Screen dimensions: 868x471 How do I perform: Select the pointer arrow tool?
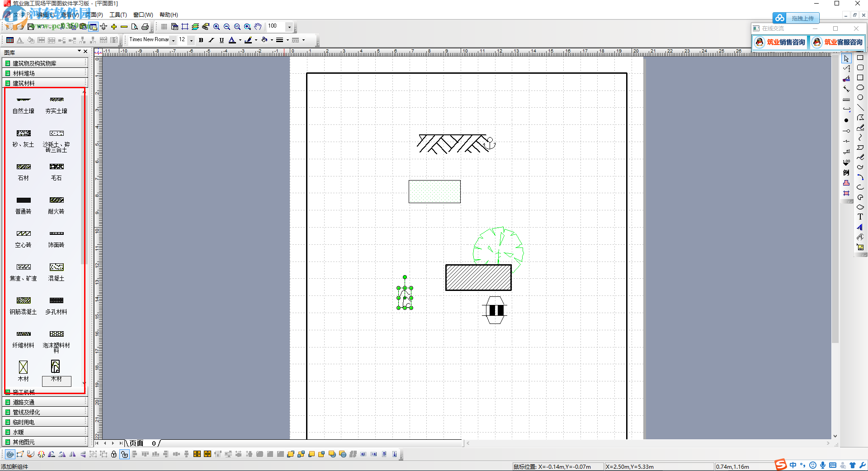click(x=846, y=59)
